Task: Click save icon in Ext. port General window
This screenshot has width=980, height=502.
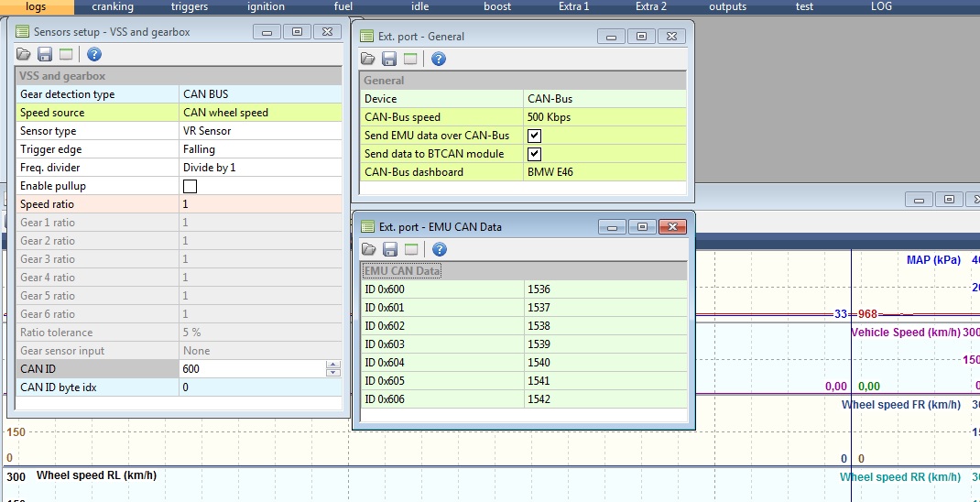Action: [389, 60]
